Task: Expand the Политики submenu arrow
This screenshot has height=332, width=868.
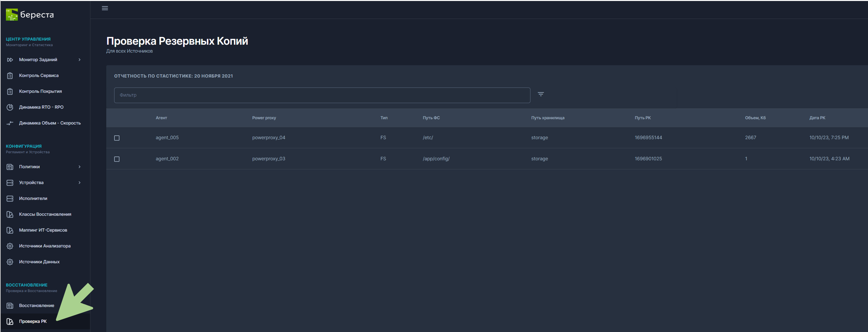Action: pyautogui.click(x=80, y=167)
